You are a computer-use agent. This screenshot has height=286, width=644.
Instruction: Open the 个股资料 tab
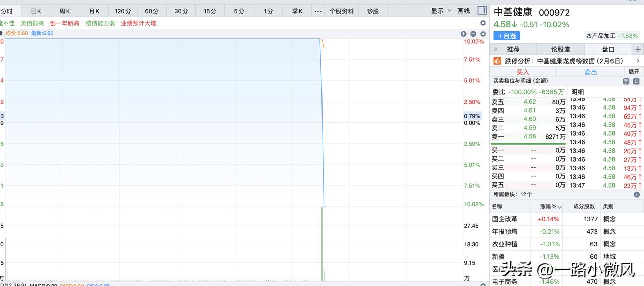click(x=342, y=11)
